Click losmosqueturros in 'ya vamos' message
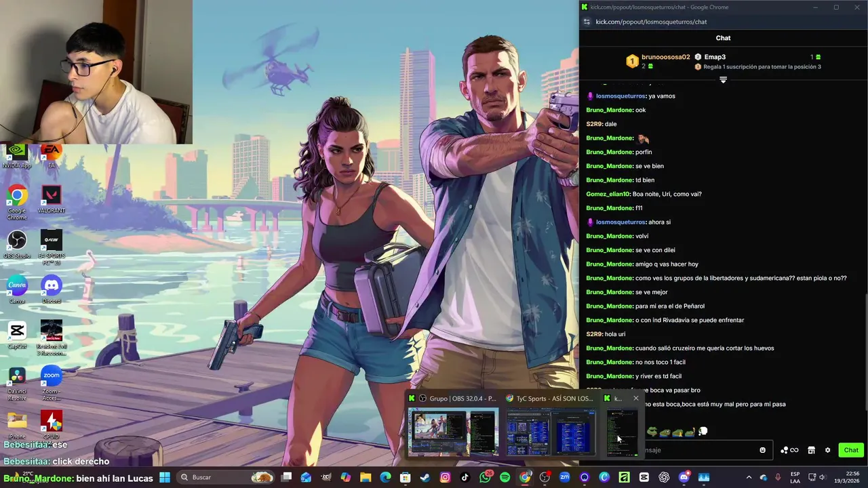Image resolution: width=868 pixels, height=488 pixels. [x=620, y=96]
